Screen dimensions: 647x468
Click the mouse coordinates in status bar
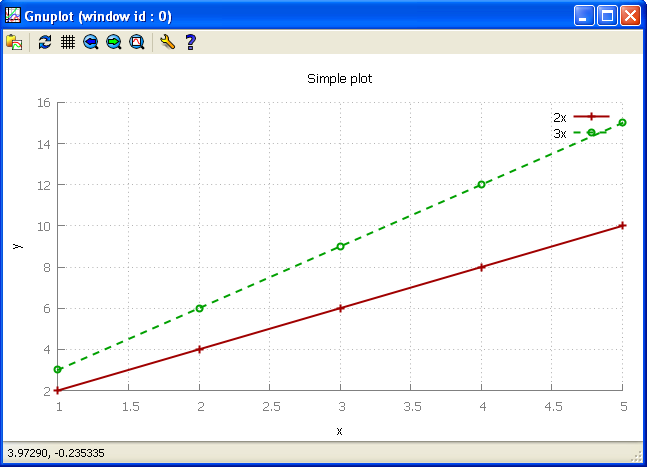pyautogui.click(x=56, y=453)
